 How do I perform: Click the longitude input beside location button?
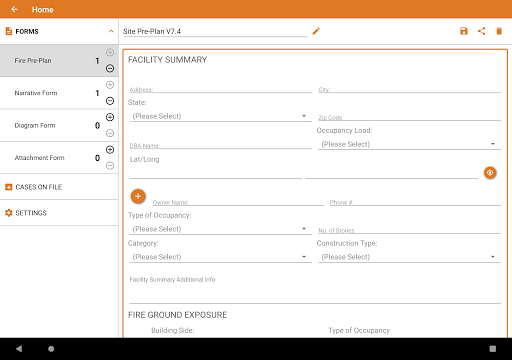(x=392, y=173)
